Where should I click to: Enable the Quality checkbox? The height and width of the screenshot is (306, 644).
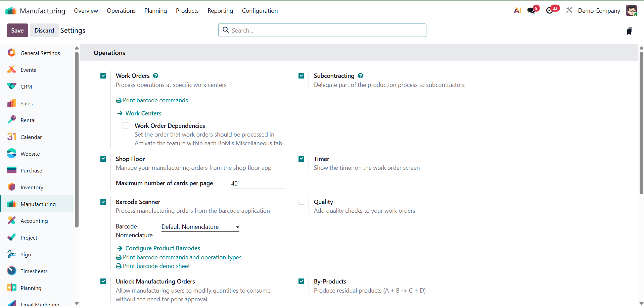point(302,202)
